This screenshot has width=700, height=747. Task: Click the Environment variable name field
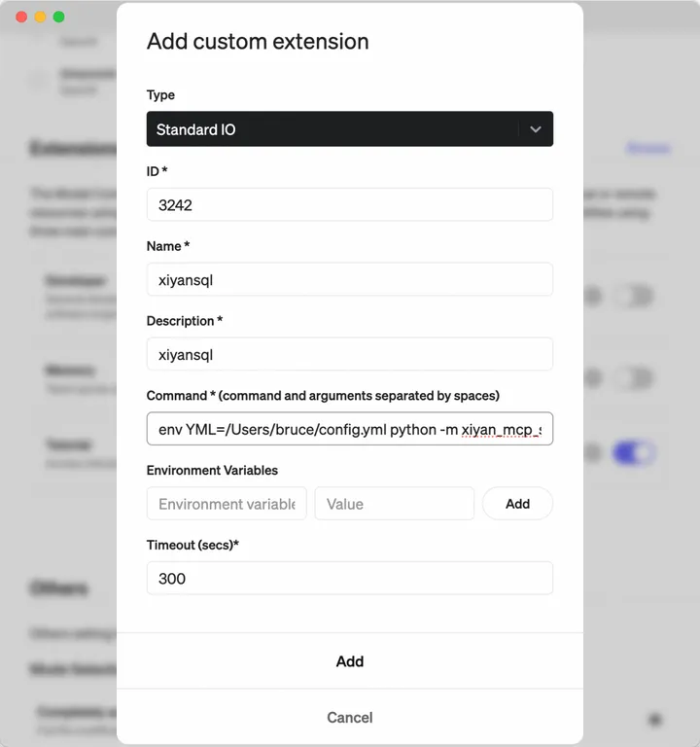tap(227, 504)
